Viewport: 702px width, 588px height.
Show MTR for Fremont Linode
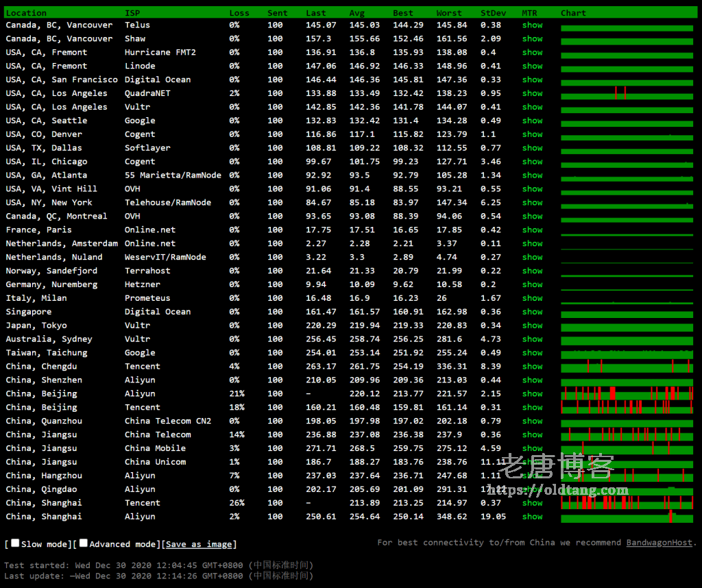(x=532, y=66)
